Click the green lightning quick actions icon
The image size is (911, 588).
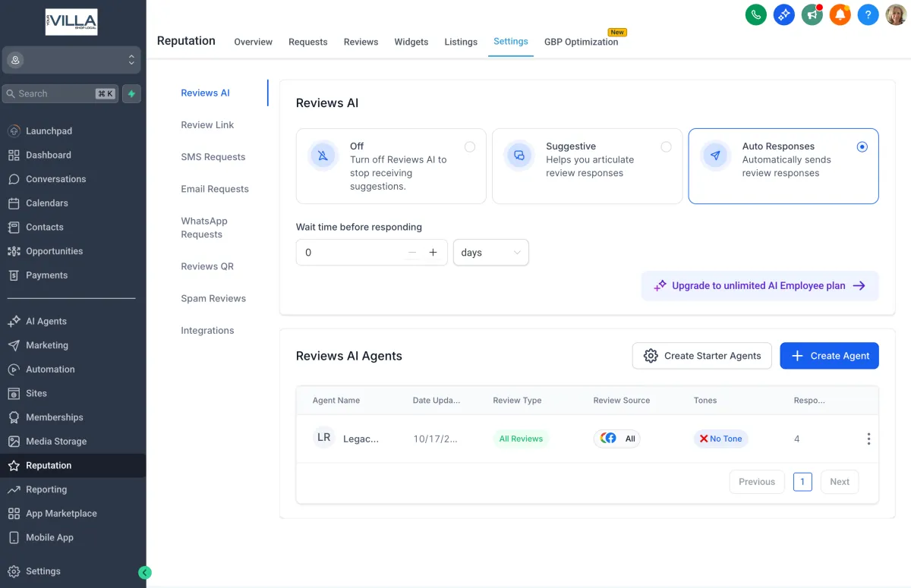pos(131,93)
